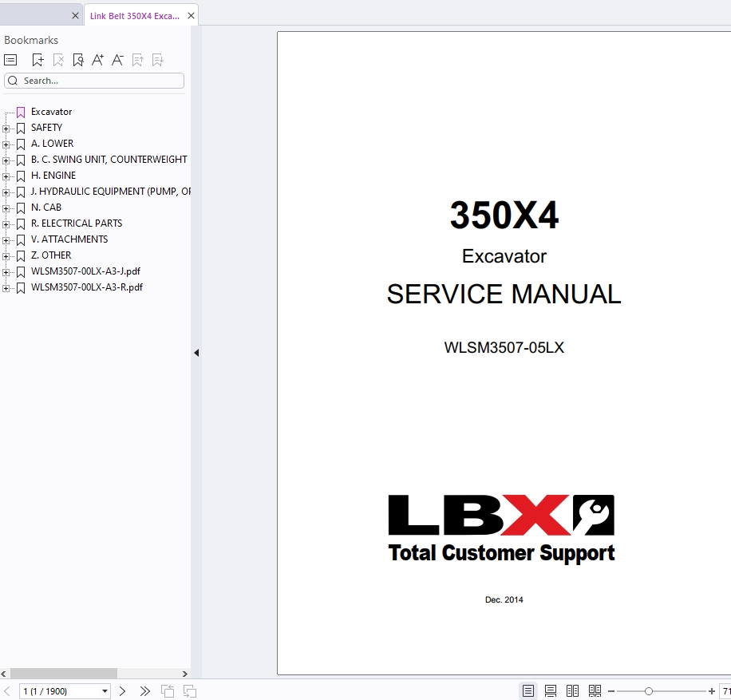Collapse the bookmarks side panel
The height and width of the screenshot is (700, 731).
(x=196, y=353)
